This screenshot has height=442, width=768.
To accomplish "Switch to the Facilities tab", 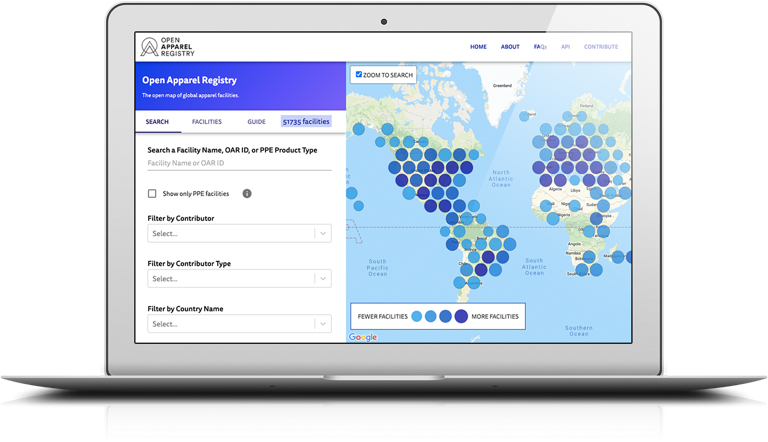I will [x=207, y=122].
